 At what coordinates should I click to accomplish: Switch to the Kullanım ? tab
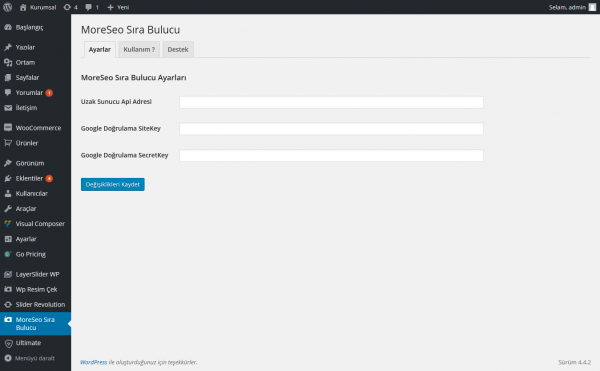tap(139, 49)
